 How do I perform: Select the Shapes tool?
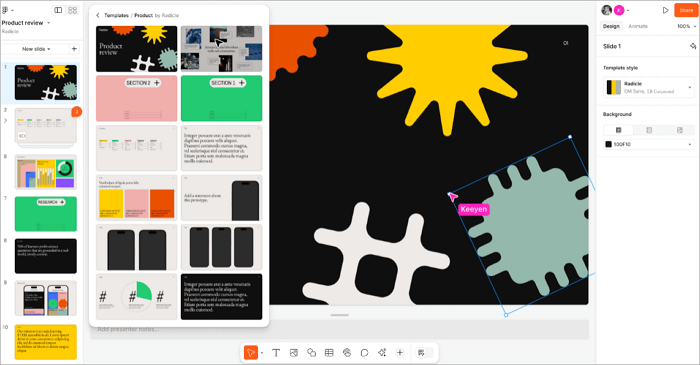pos(311,353)
